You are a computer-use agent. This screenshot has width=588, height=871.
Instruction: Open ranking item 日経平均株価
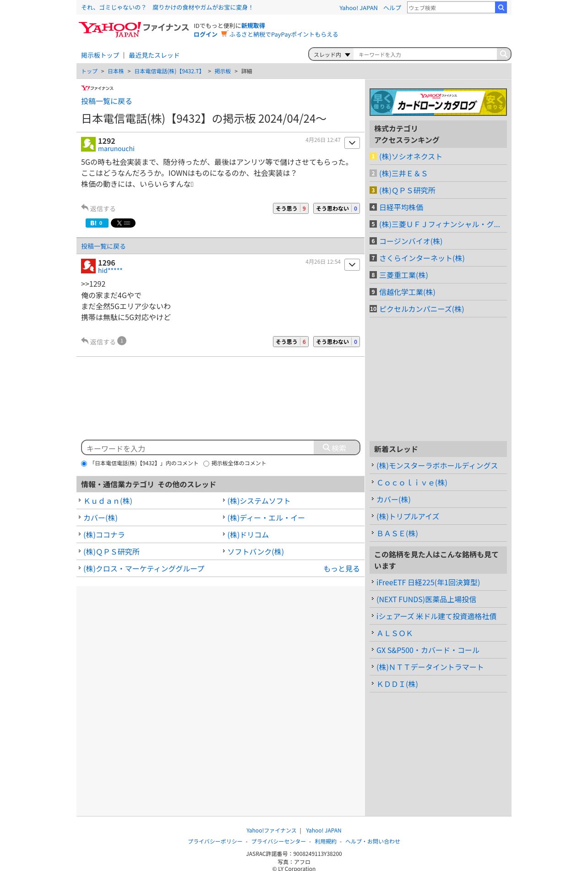(x=402, y=207)
